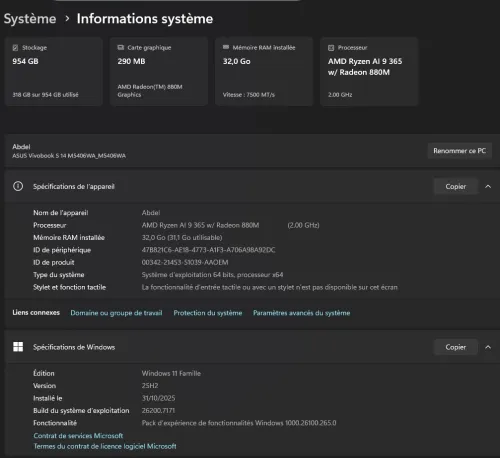
Task: Click the Windows logo beside Spécifications de Windows
Action: (18, 347)
